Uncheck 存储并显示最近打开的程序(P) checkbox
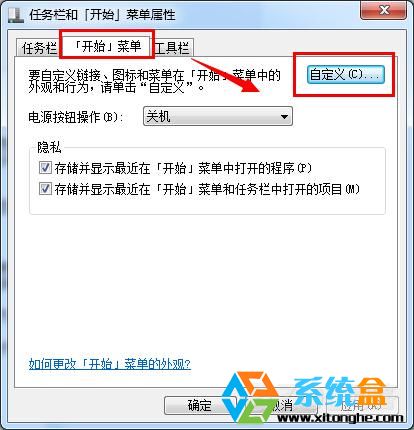This screenshot has height=430, width=414. [45, 168]
